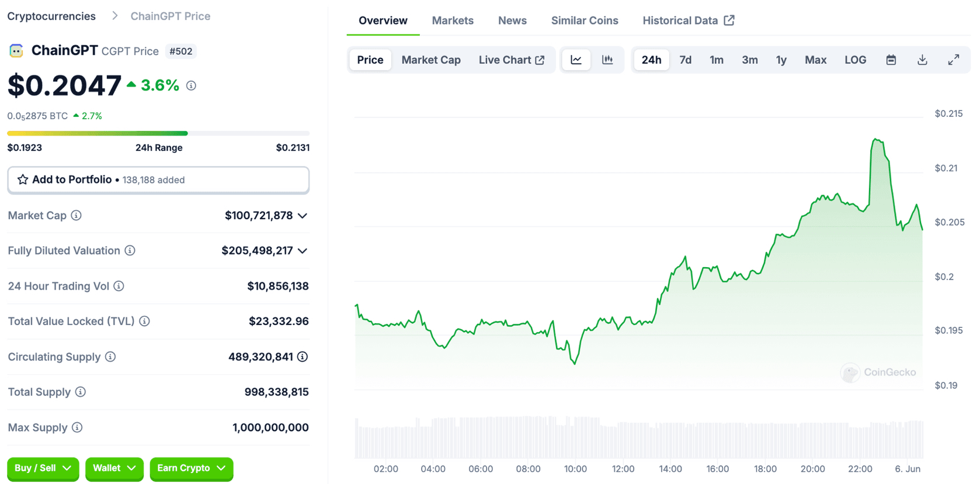Toggle LOG scale on chart
Viewport: 980px width, 484px height.
[855, 60]
